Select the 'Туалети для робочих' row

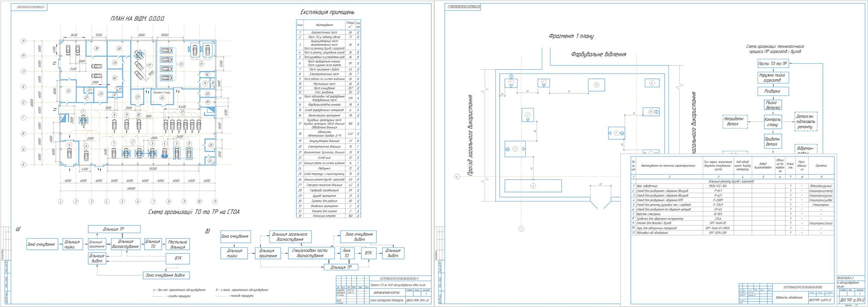pyautogui.click(x=328, y=201)
